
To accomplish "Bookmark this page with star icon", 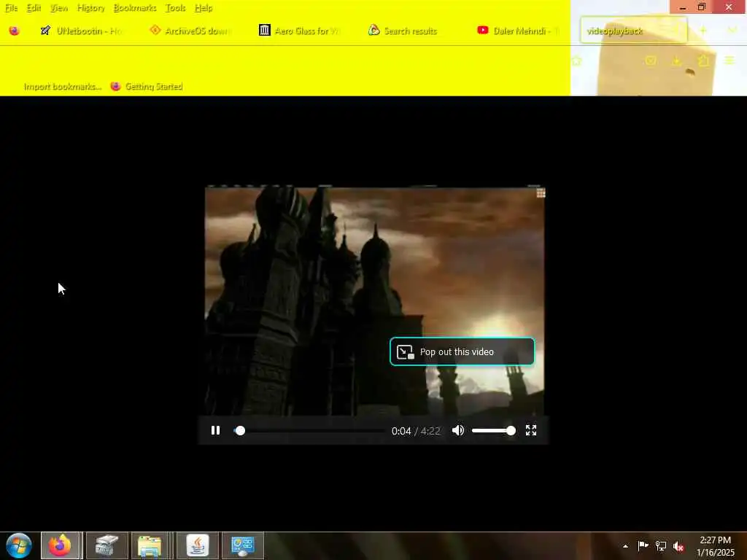I will (576, 61).
